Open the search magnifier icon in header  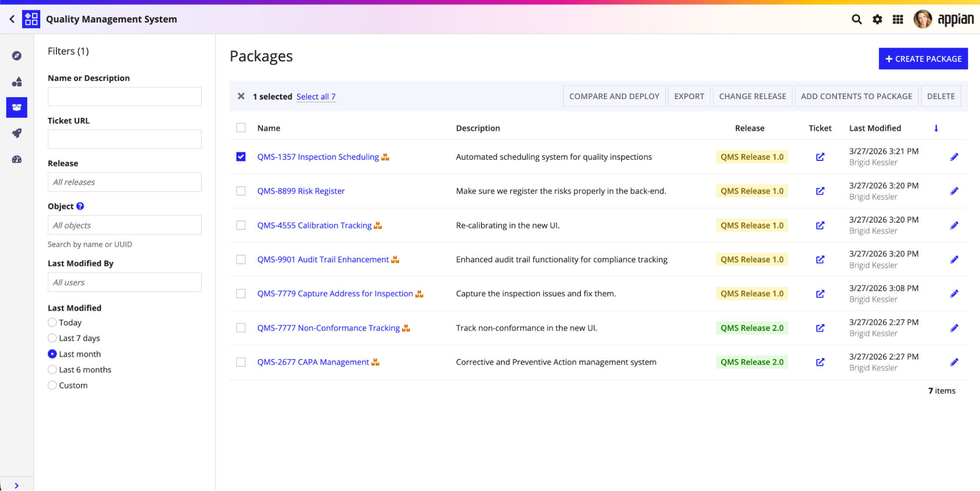856,19
